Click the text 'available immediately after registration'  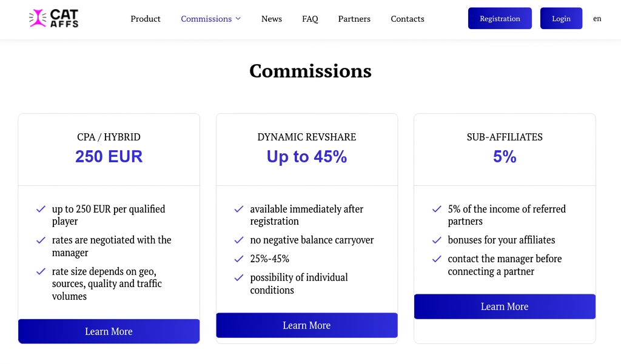[x=306, y=215]
